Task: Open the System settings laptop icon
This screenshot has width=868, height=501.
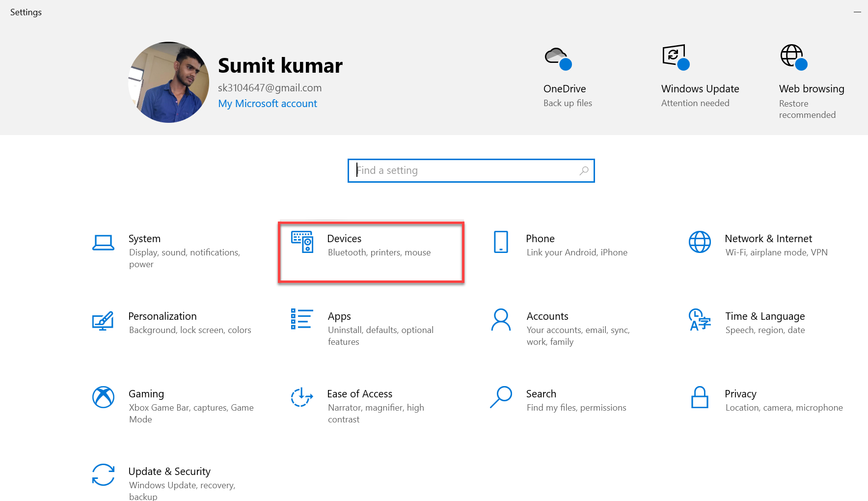Action: coord(103,243)
